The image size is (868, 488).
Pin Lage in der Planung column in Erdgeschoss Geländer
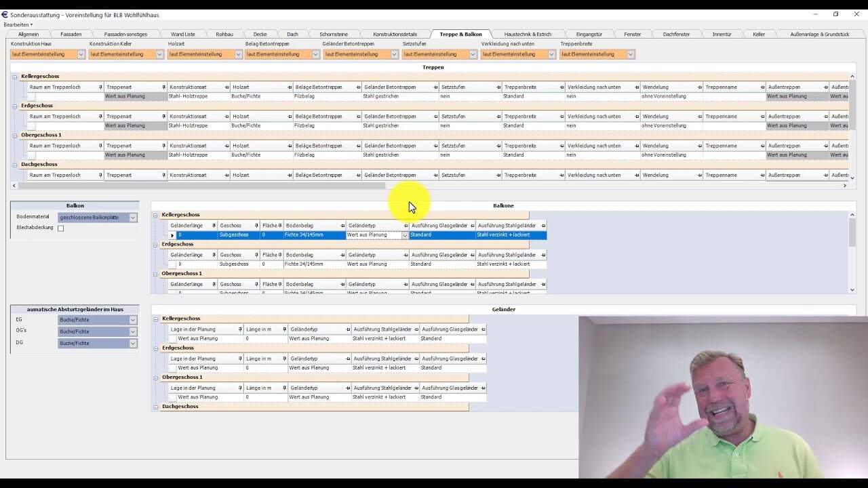coord(240,359)
